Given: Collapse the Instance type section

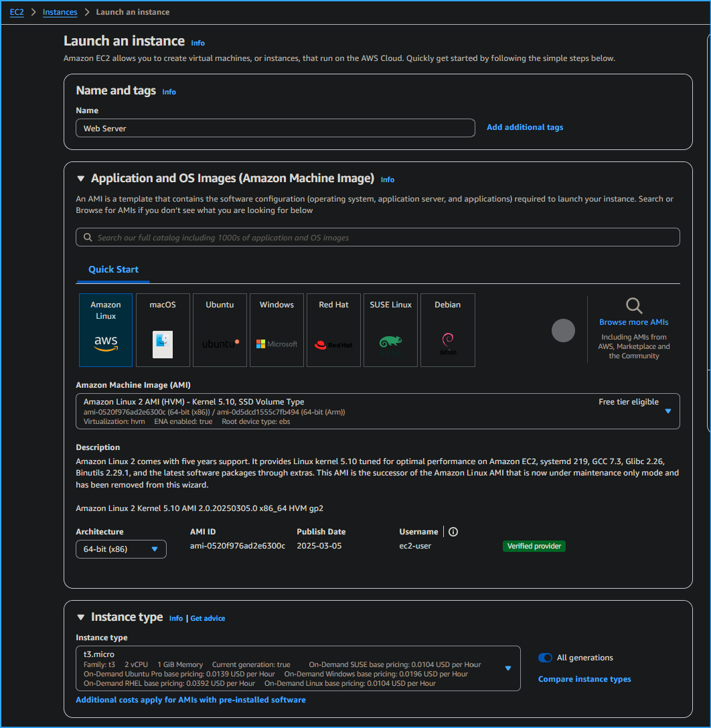Looking at the screenshot, I should 80,617.
